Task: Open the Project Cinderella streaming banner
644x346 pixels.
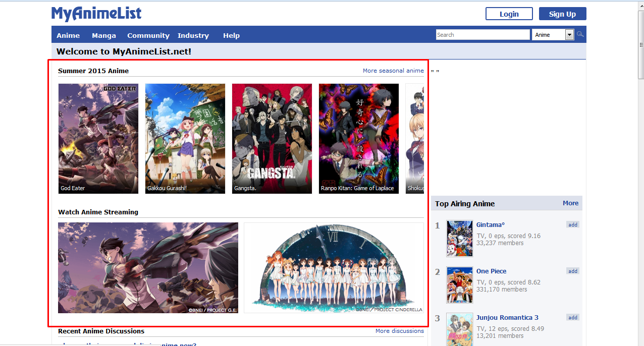Action: tap(334, 268)
